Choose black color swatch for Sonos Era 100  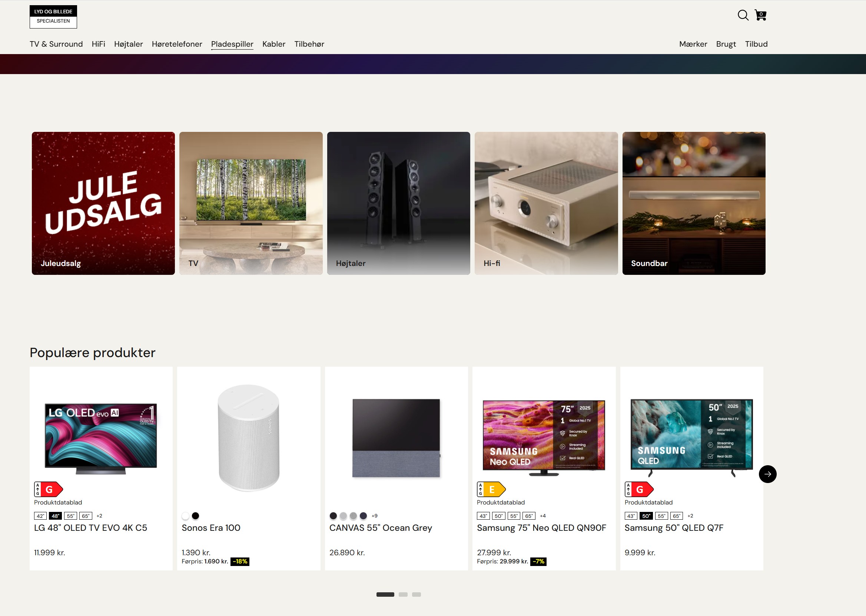pyautogui.click(x=195, y=516)
